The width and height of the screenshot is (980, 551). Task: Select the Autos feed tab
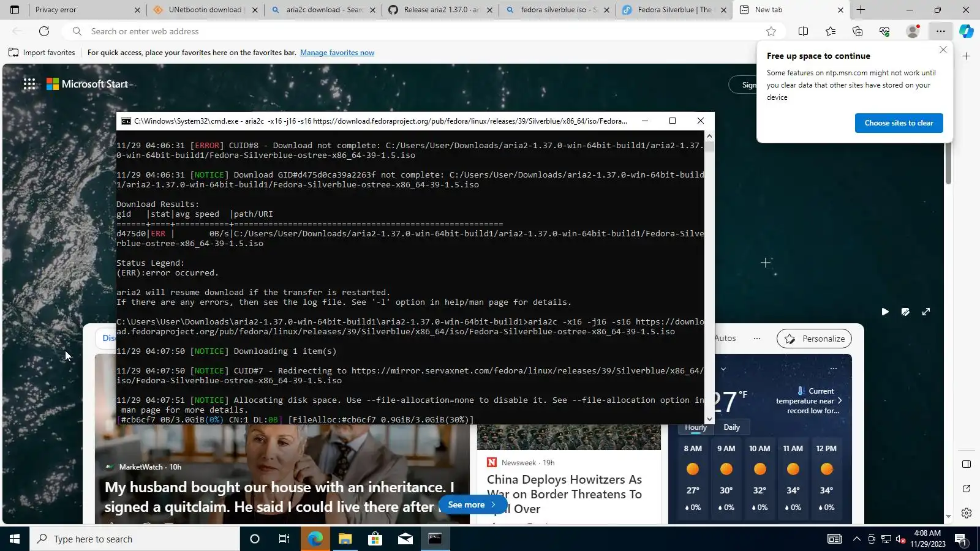click(725, 339)
